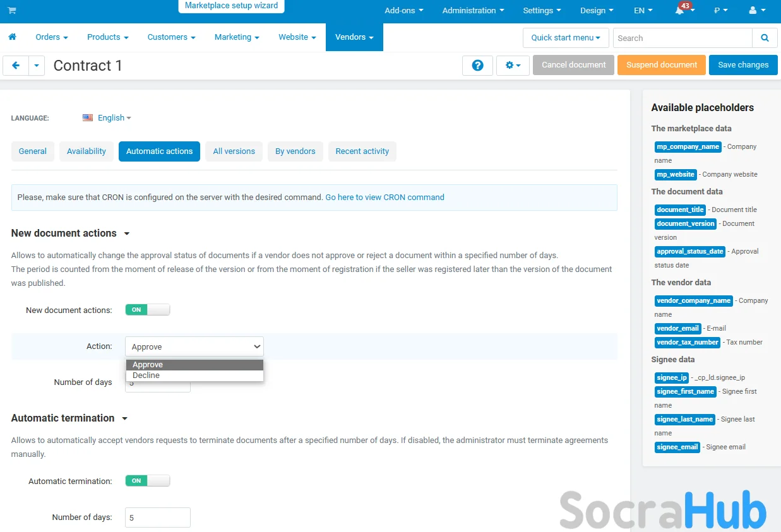
Task: Switch to the Availability tab
Action: (86, 151)
